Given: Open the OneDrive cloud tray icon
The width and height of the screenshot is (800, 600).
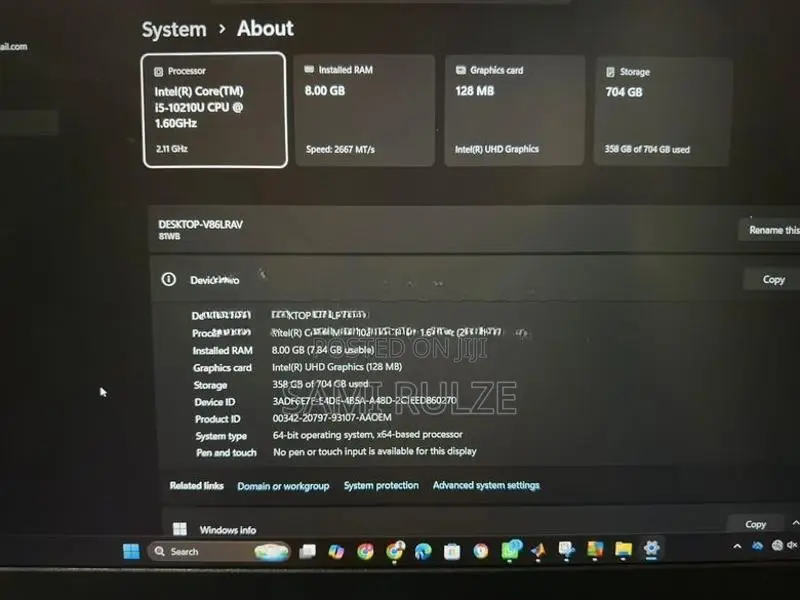Looking at the screenshot, I should [758, 546].
